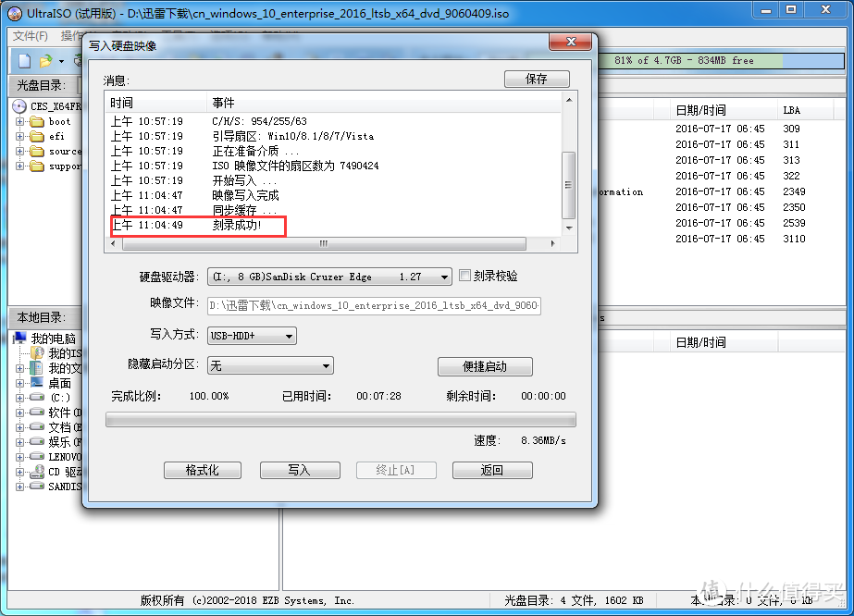Expand the SANDISK drive node

tap(20, 487)
